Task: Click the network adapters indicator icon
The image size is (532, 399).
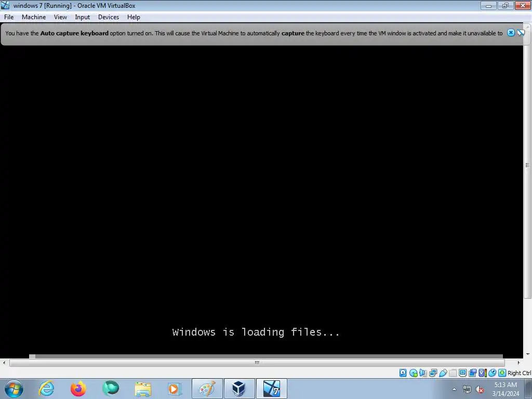Action: 433,373
